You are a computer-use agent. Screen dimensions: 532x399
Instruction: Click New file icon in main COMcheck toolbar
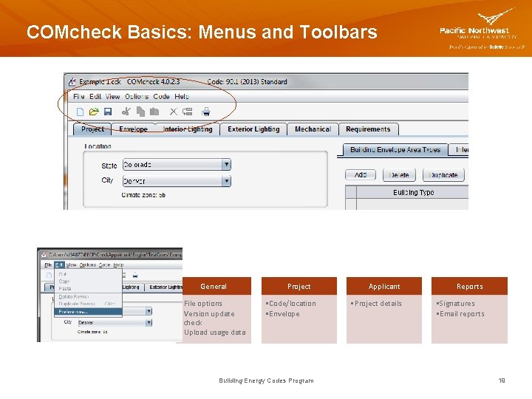(80, 112)
